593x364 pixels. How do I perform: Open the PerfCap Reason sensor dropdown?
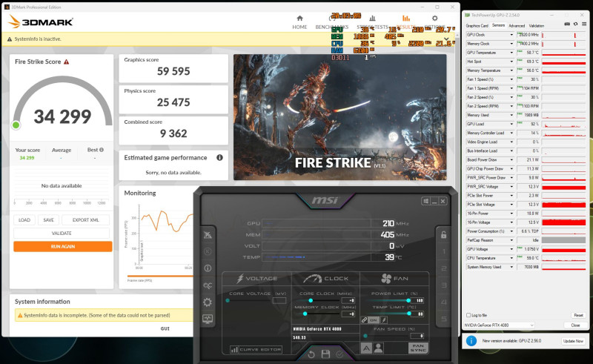click(x=511, y=240)
